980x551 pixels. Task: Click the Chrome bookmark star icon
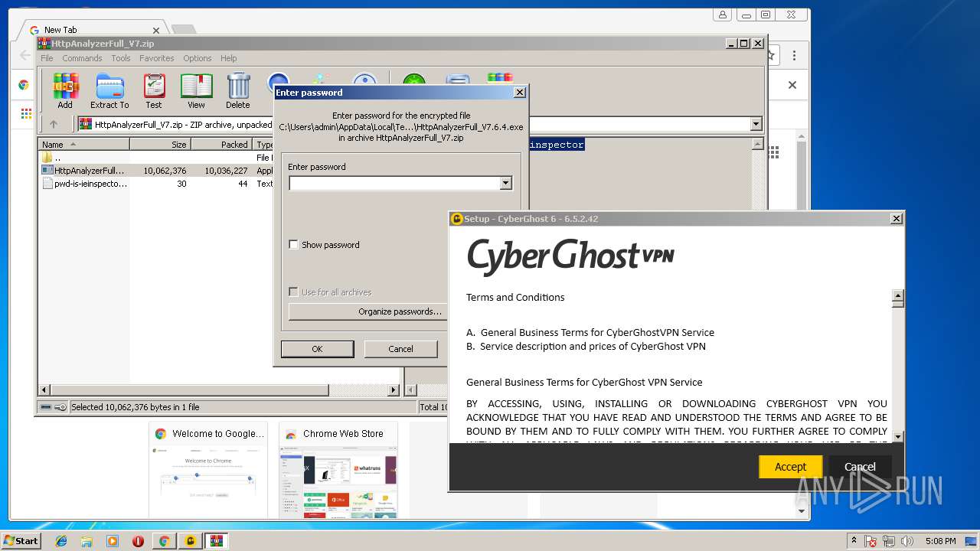point(772,56)
